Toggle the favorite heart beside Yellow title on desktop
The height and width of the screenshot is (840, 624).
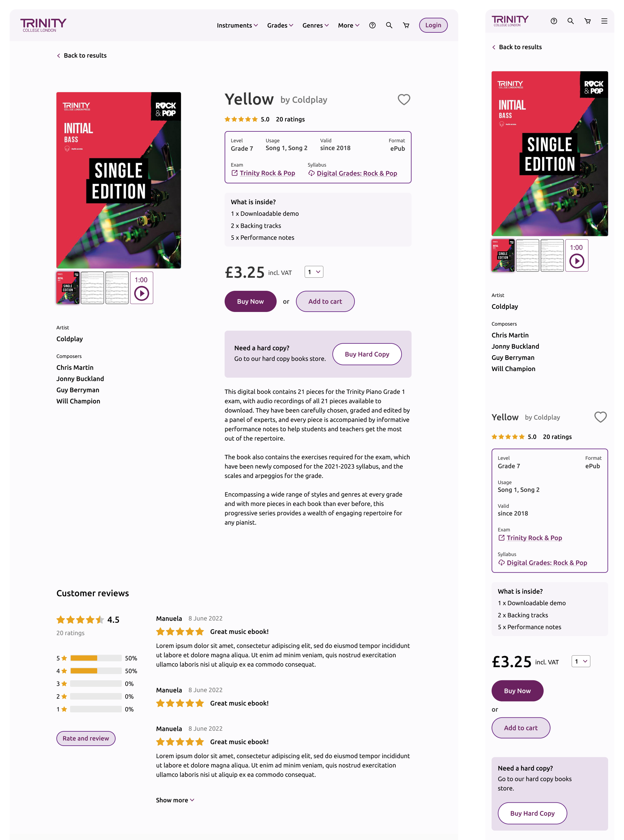pyautogui.click(x=404, y=100)
